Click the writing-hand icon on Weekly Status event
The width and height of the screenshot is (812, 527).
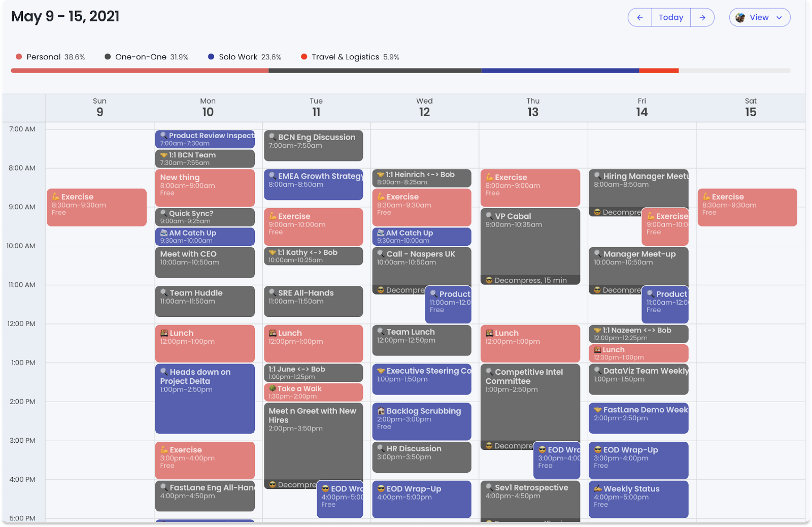[x=597, y=488]
